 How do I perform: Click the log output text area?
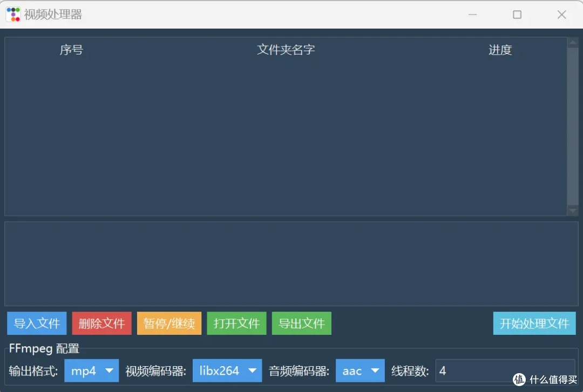pos(291,264)
